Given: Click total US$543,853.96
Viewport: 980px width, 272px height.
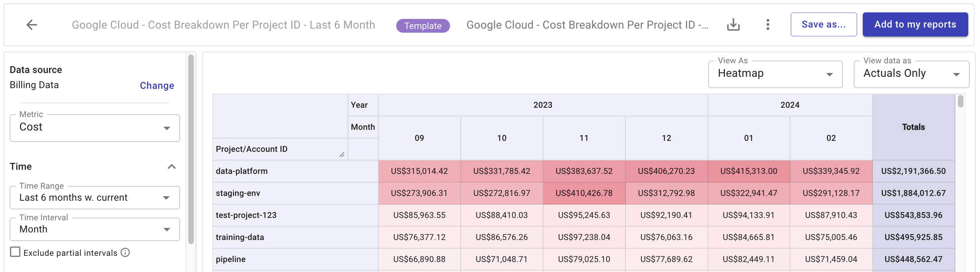Looking at the screenshot, I should [x=913, y=215].
